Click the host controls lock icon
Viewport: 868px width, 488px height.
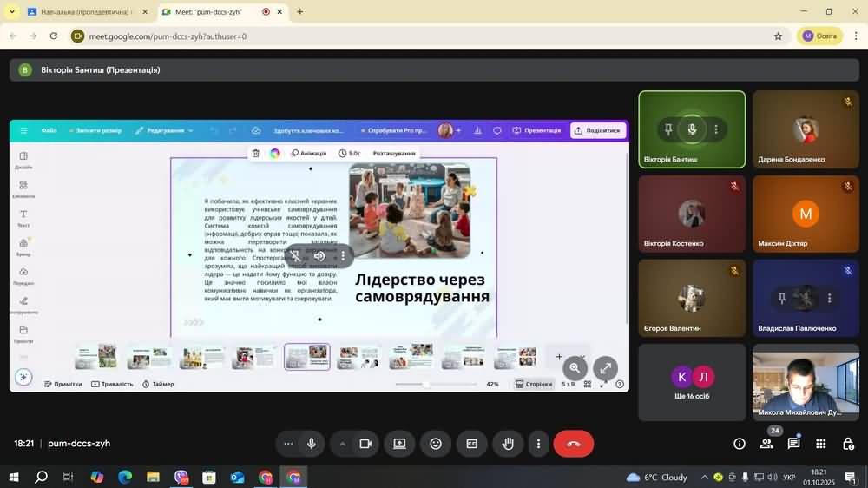tap(848, 444)
